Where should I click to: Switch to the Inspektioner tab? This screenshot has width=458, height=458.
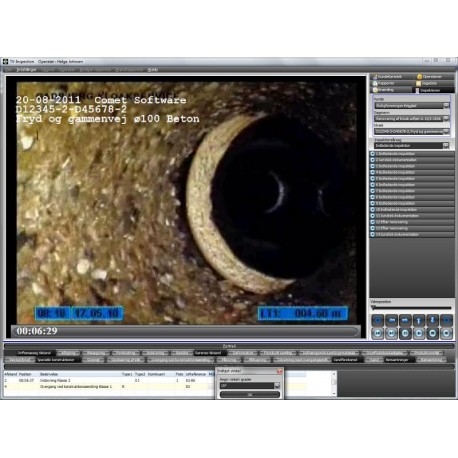point(434,90)
